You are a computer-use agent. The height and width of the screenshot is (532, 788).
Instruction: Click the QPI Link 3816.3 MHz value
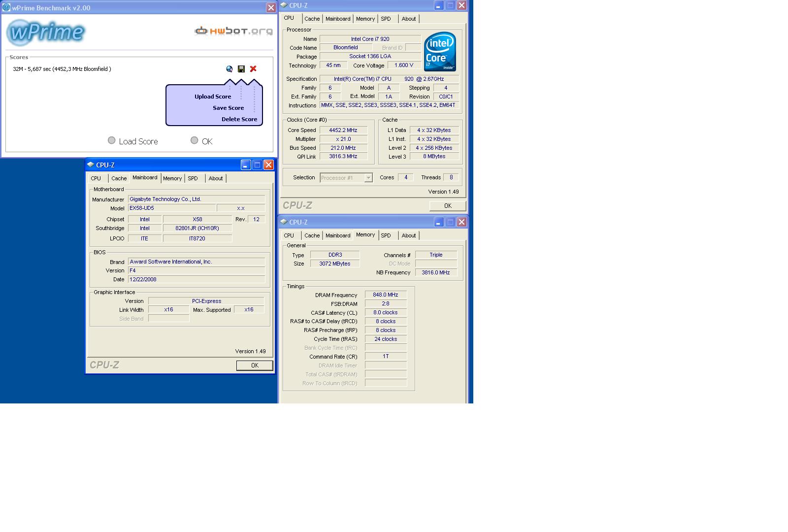point(343,157)
